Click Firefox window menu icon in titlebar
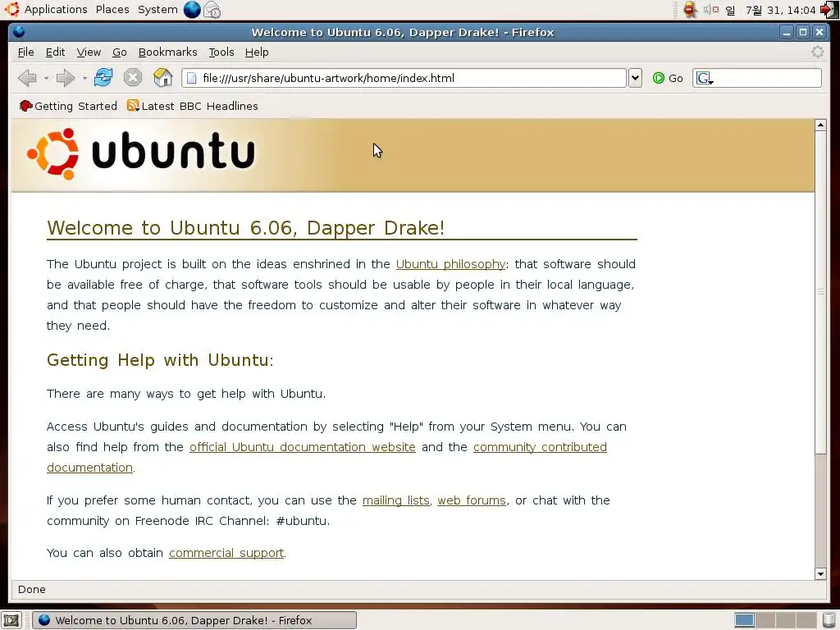Image resolution: width=840 pixels, height=630 pixels. (19, 32)
